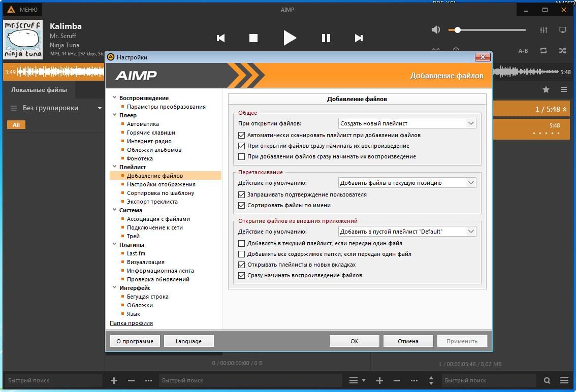Select Горячие клавиши settings page
Screen dimensions: 576x392
pyautogui.click(x=151, y=133)
